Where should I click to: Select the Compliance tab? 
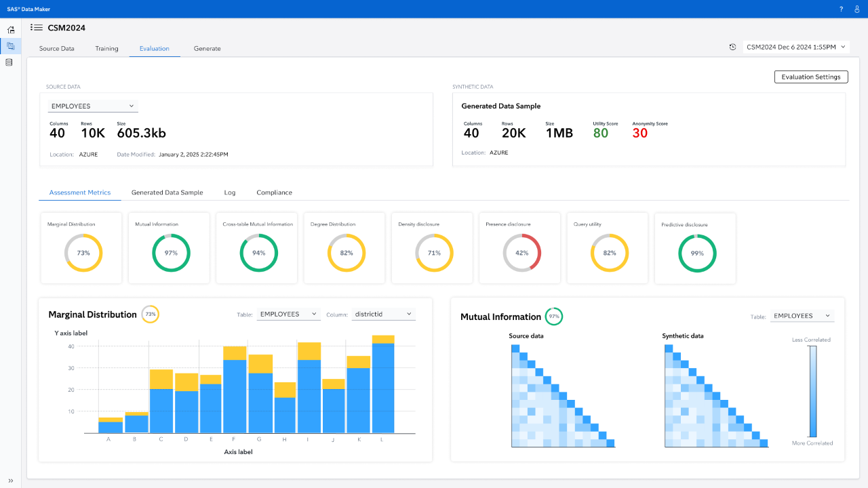(x=274, y=192)
